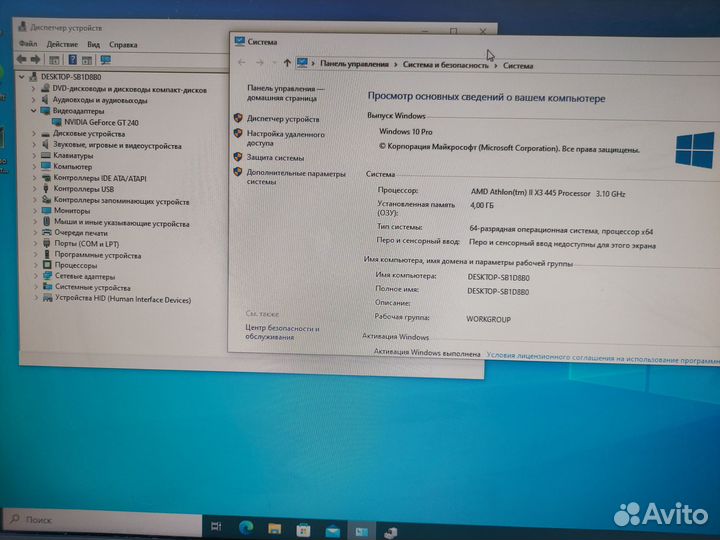Viewport: 720px width, 540px height.
Task: Click Система и безопасность in the breadcrumb
Action: (445, 65)
